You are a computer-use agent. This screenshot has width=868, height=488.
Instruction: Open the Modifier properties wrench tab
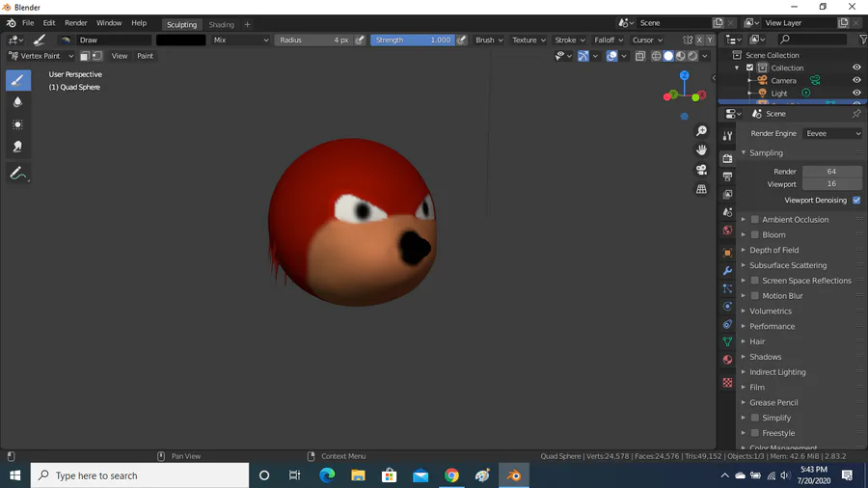[727, 271]
